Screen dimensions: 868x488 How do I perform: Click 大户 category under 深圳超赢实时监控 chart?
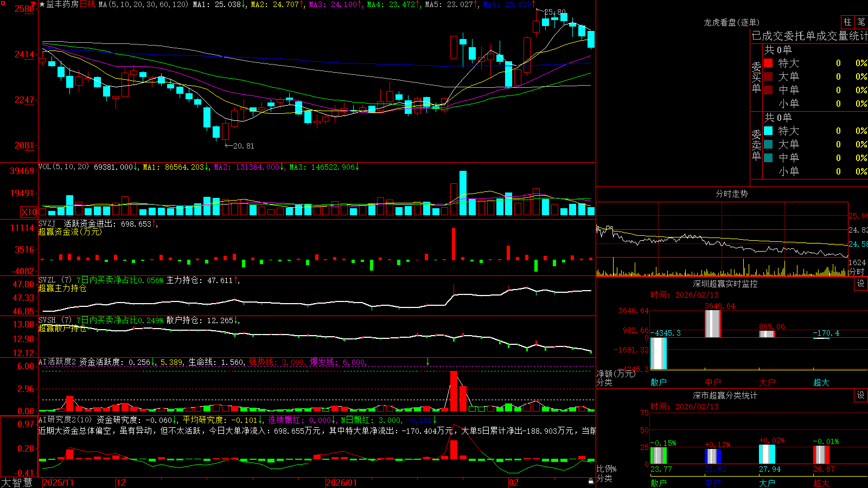click(767, 382)
